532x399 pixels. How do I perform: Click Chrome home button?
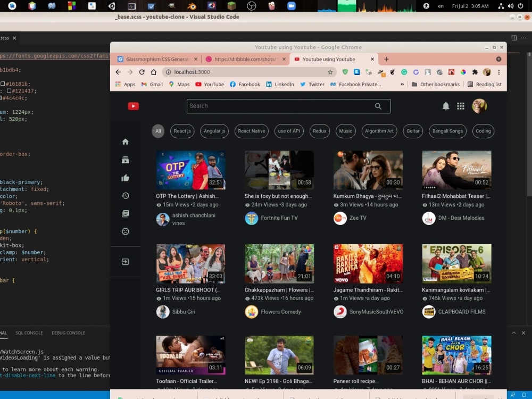[x=154, y=72]
